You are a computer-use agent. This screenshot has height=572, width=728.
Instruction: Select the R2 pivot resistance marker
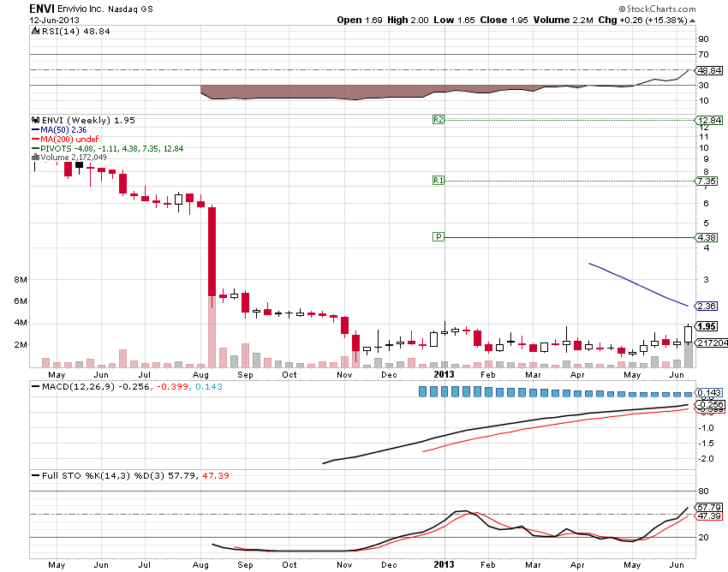pyautogui.click(x=439, y=120)
